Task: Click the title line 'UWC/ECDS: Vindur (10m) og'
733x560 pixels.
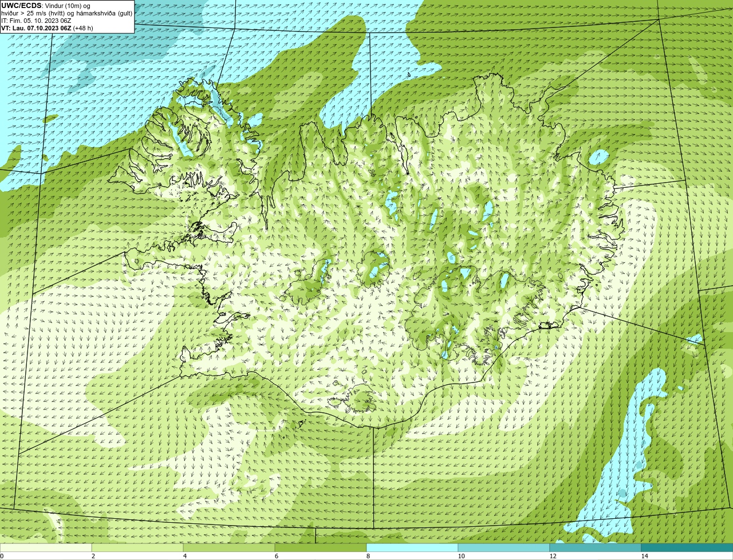Action: (46, 6)
